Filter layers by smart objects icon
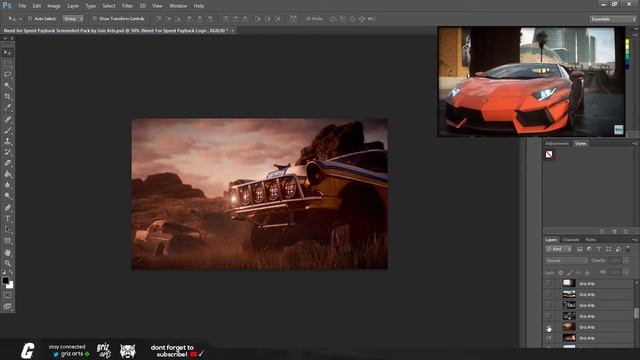The height and width of the screenshot is (360, 640). 618,249
